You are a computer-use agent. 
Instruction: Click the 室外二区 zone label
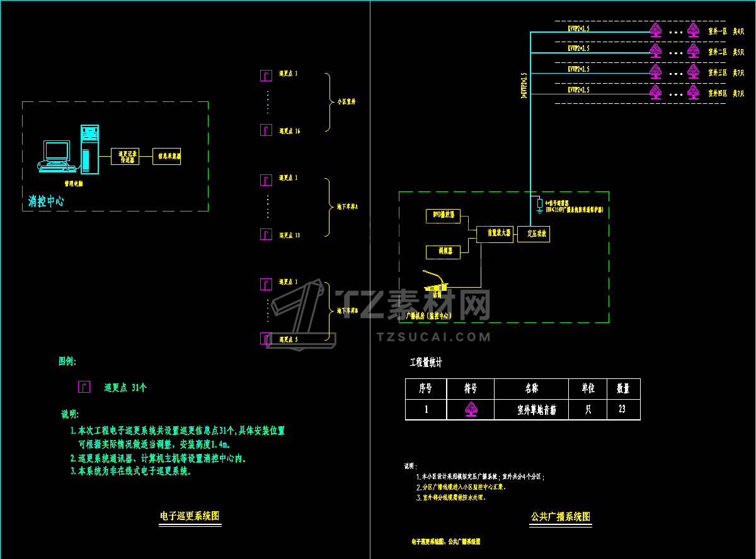click(718, 52)
